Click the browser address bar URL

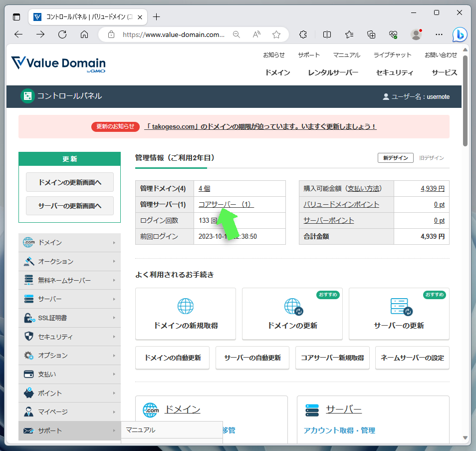[x=173, y=34]
